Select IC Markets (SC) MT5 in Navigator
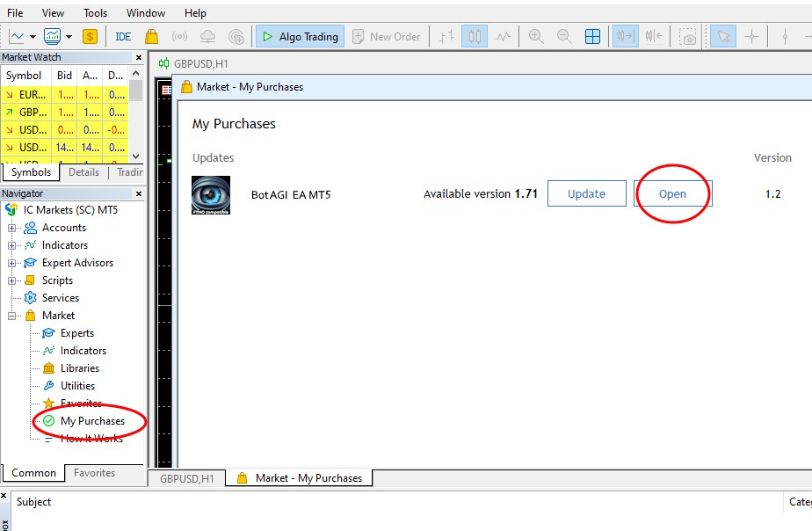The image size is (812, 531). click(70, 210)
